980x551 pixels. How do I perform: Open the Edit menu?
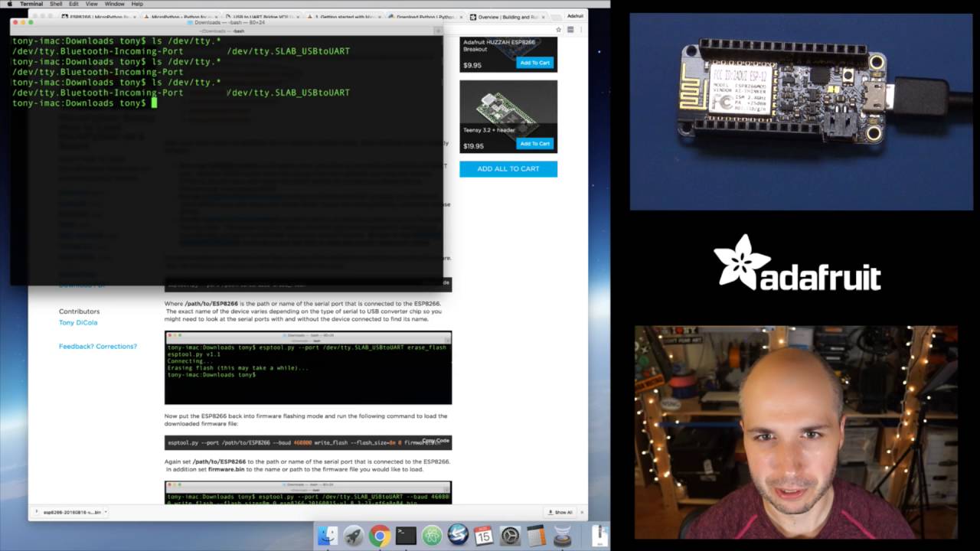[73, 4]
